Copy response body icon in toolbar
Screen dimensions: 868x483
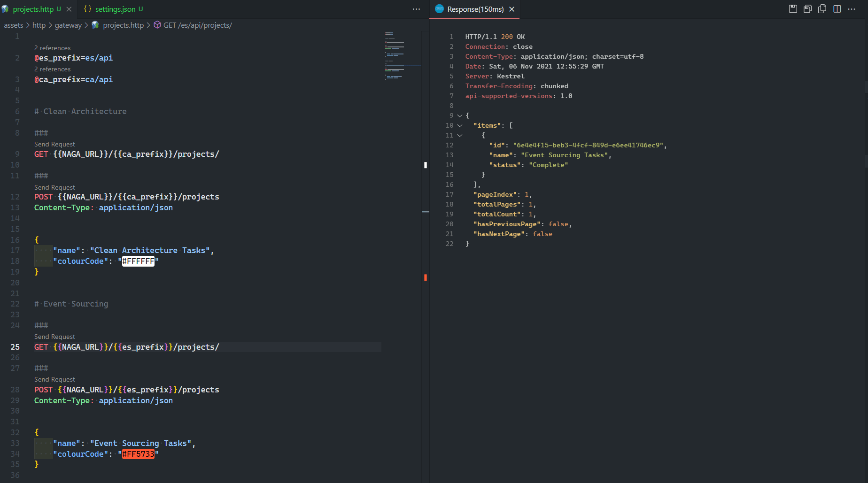(822, 9)
